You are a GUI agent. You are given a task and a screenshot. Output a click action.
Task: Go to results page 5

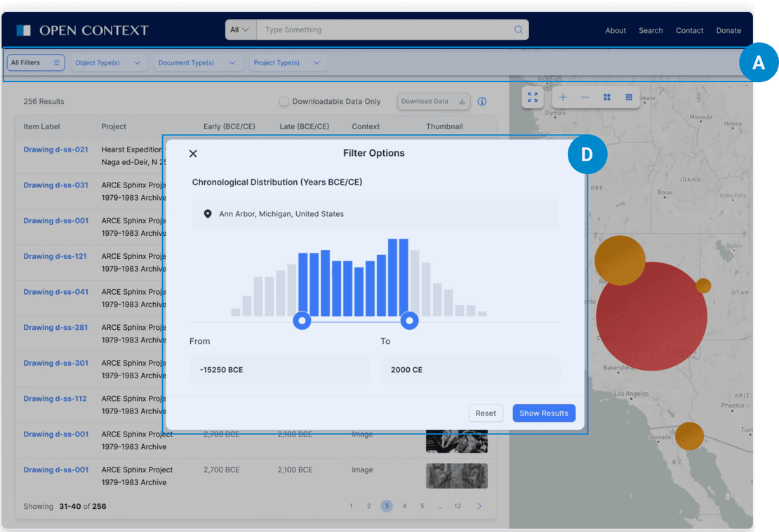pyautogui.click(x=422, y=506)
